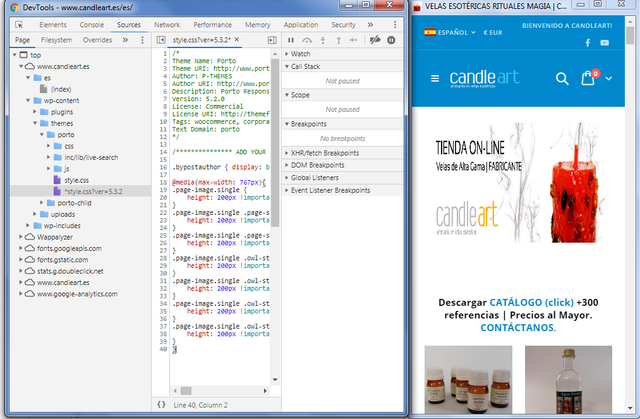Click the € EUR currency selector
Viewport: 640px width, 419px height.
[493, 33]
